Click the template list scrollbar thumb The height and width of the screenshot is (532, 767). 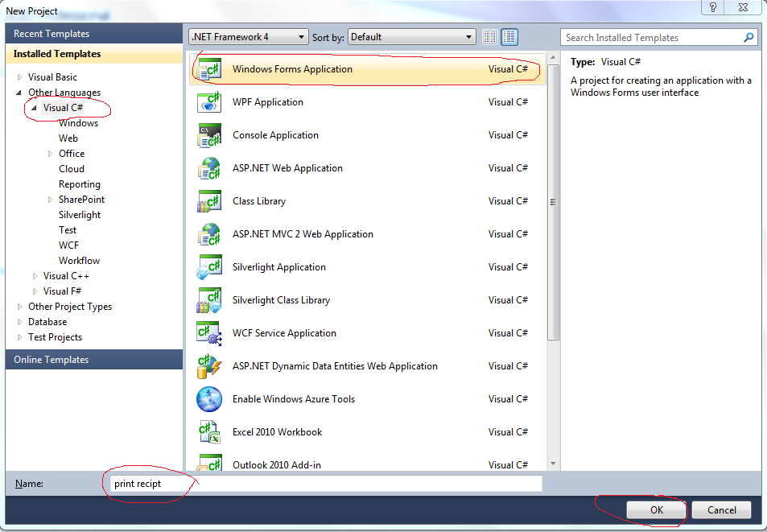tap(553, 202)
